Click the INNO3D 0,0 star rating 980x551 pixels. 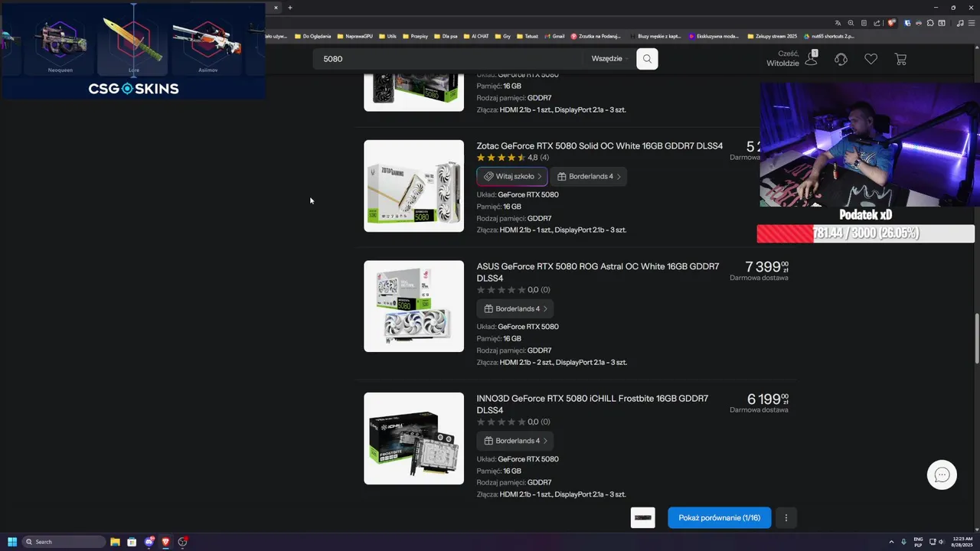513,422
